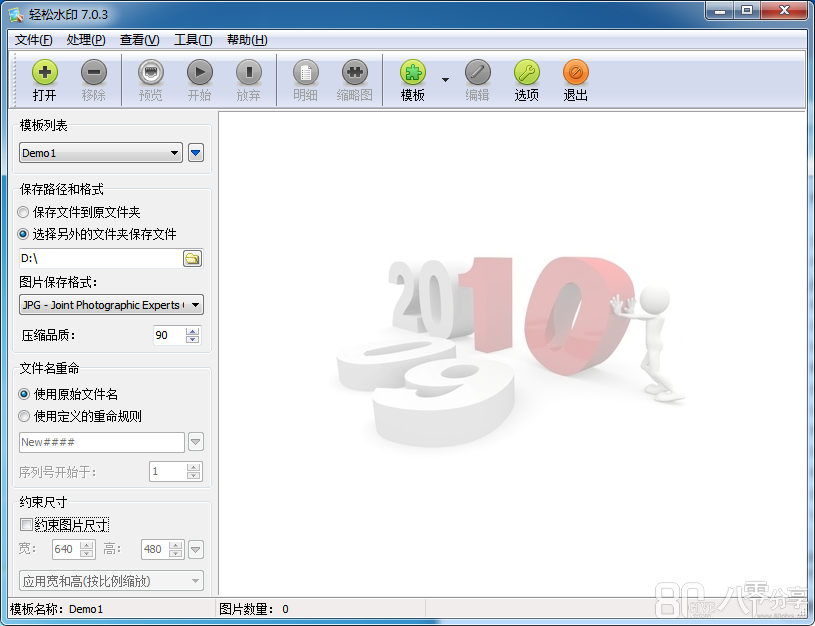Image resolution: width=815 pixels, height=626 pixels.
Task: Click the orange 退出 (Exit) icon
Action: tap(575, 73)
